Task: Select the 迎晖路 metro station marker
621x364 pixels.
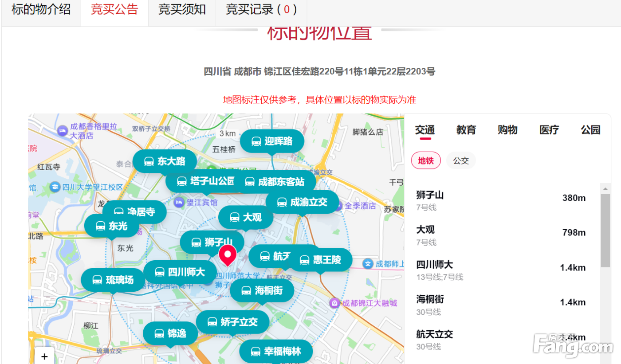Action: point(272,141)
